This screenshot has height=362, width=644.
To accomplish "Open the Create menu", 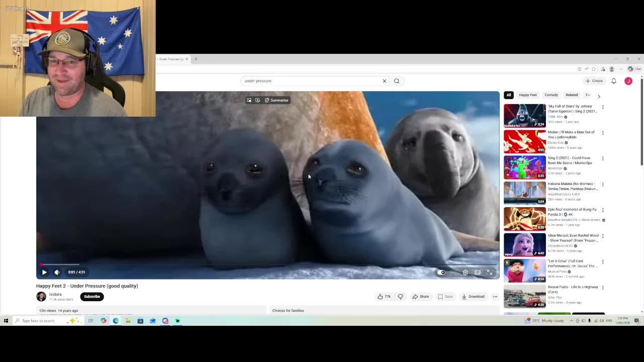I will (594, 81).
